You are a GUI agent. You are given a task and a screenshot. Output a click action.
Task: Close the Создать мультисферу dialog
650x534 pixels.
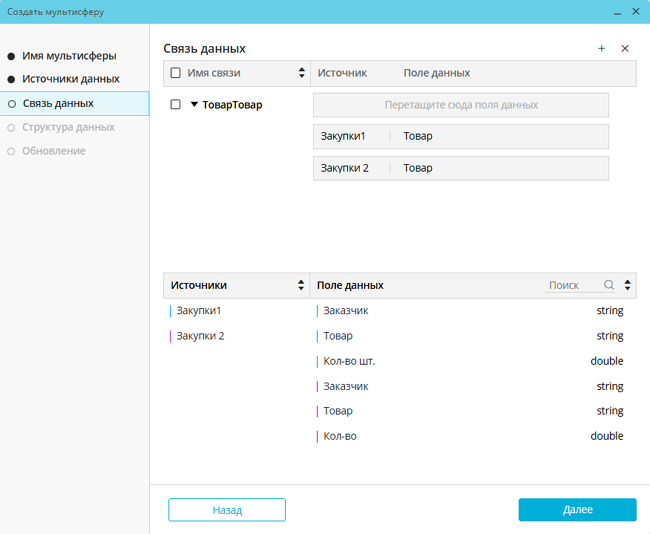click(635, 12)
